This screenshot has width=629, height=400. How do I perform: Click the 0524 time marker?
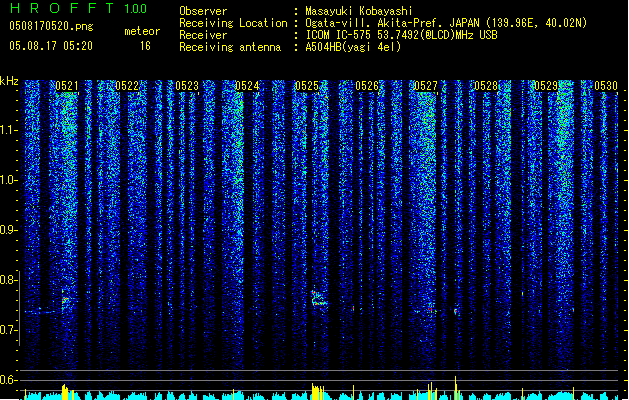coord(247,86)
